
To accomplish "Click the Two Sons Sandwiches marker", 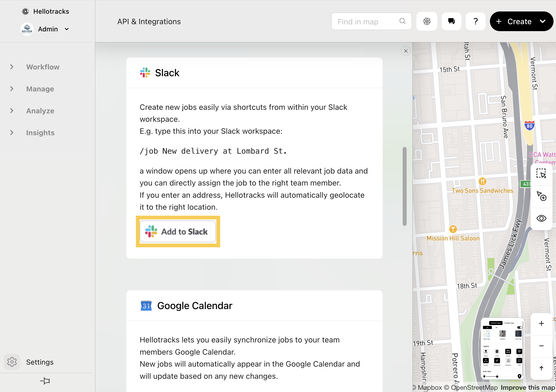I will 483,181.
